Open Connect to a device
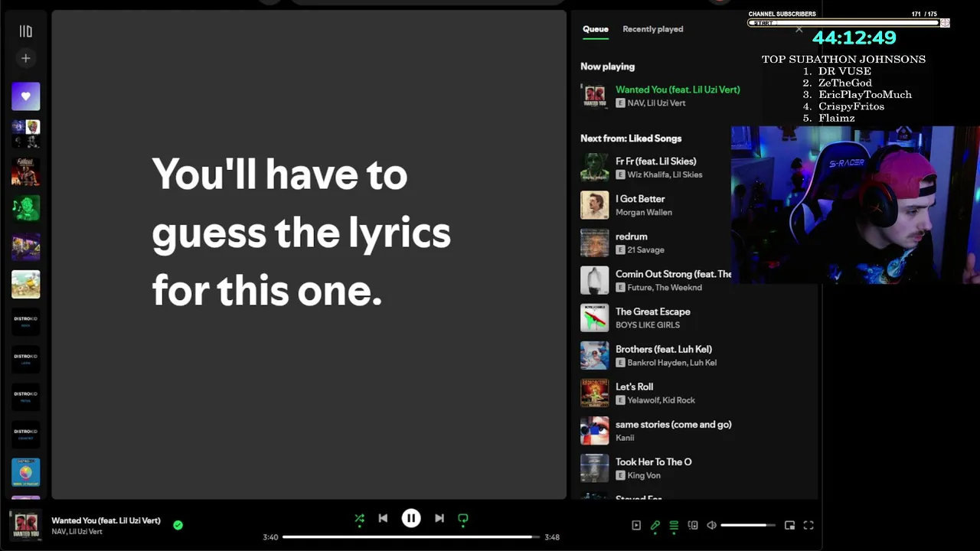Screen dimensions: 980x551 tap(693, 525)
